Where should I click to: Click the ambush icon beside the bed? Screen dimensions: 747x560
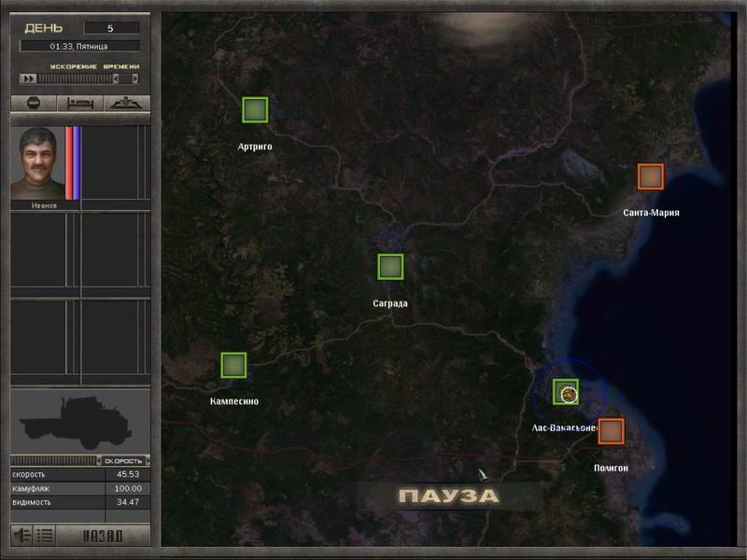click(x=125, y=103)
